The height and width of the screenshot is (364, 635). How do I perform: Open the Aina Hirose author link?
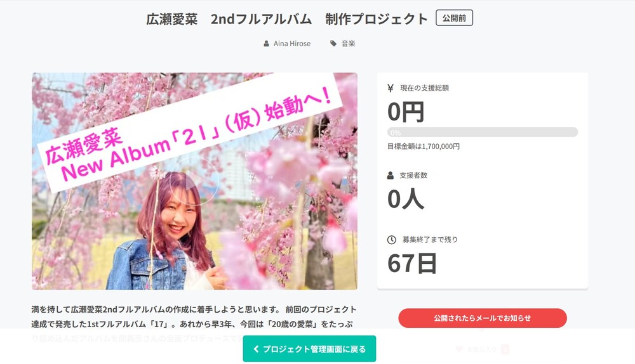pos(292,44)
